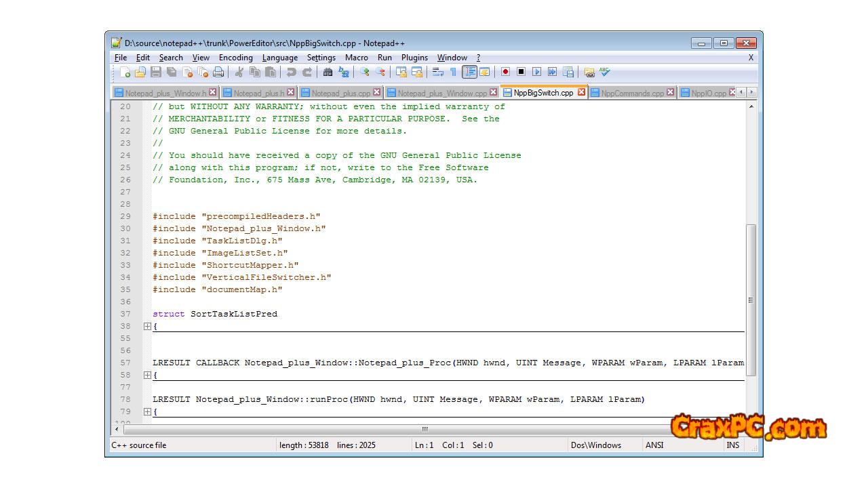Expand the folded Notepad_plus_Proc function body
The height and width of the screenshot is (488, 868).
point(147,375)
